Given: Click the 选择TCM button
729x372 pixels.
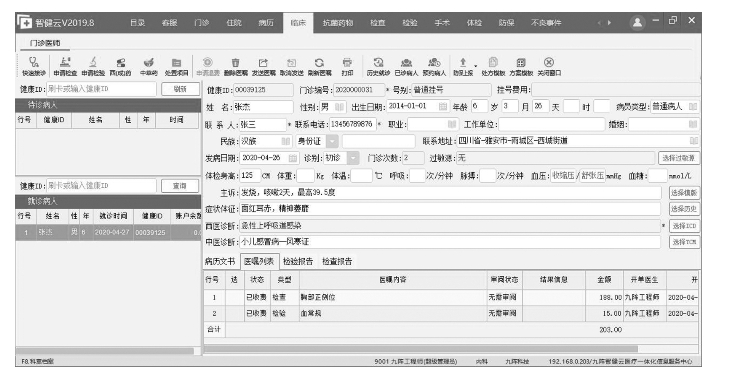Looking at the screenshot, I should click(x=684, y=242).
